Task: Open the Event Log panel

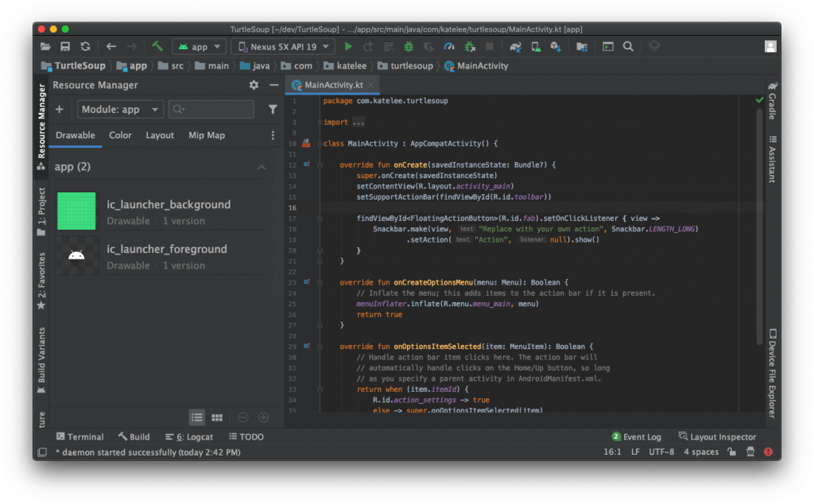Action: pyautogui.click(x=636, y=436)
